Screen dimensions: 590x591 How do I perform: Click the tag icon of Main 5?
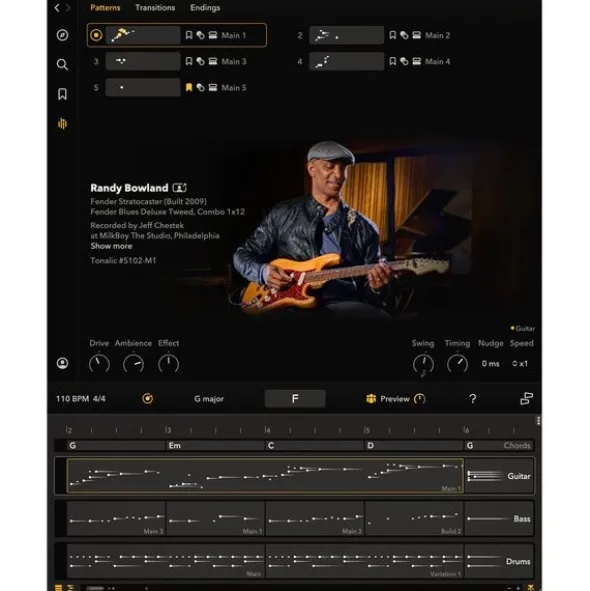point(201,88)
